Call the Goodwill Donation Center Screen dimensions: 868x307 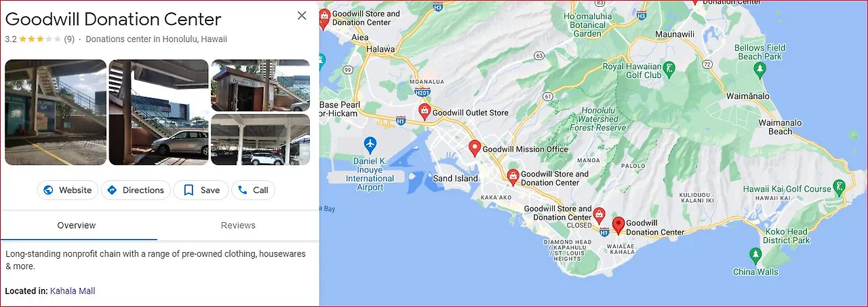click(x=253, y=190)
